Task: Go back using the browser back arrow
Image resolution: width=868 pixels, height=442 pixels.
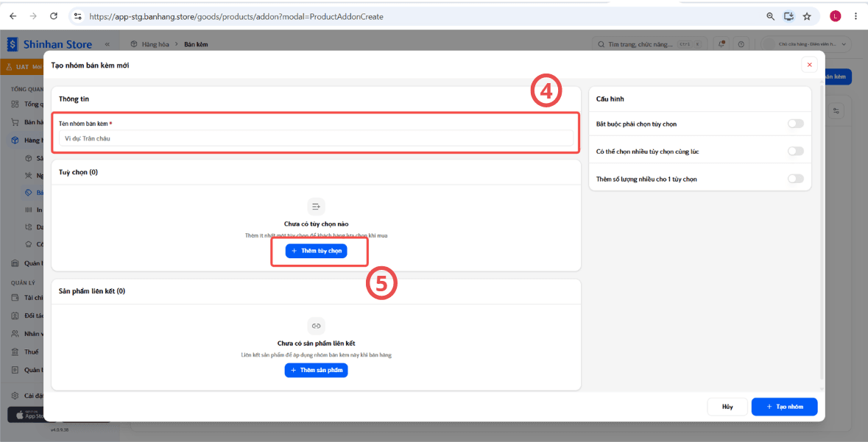Action: coord(13,16)
